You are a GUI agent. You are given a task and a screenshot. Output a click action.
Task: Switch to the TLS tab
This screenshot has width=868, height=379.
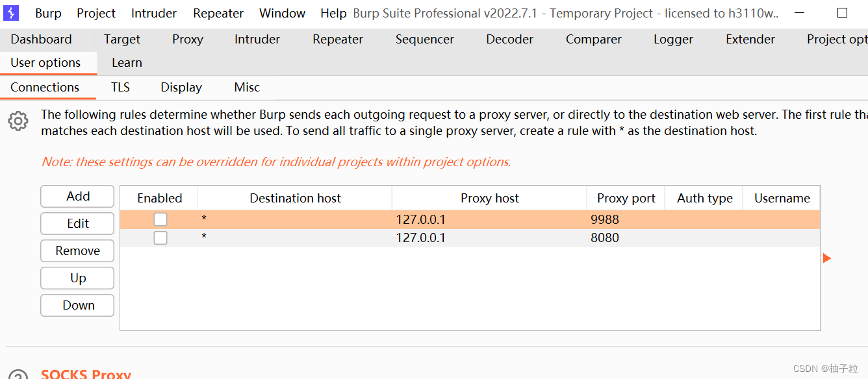[x=120, y=87]
